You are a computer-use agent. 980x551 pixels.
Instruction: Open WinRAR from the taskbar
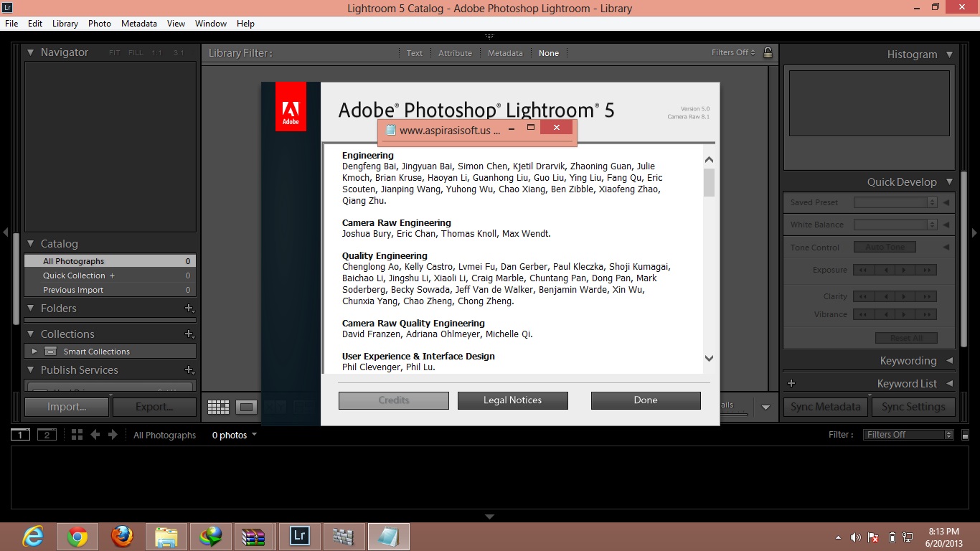254,537
